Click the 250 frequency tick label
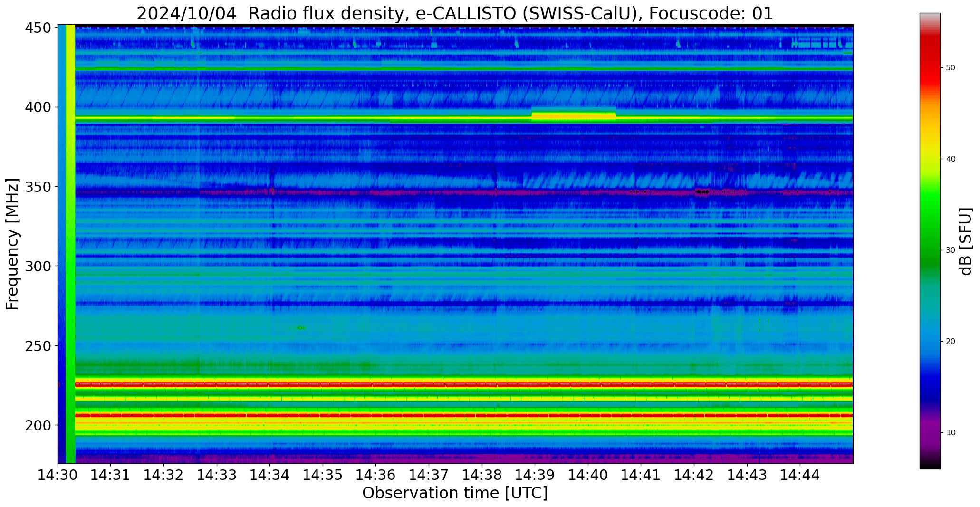The height and width of the screenshot is (507, 980). coord(38,345)
